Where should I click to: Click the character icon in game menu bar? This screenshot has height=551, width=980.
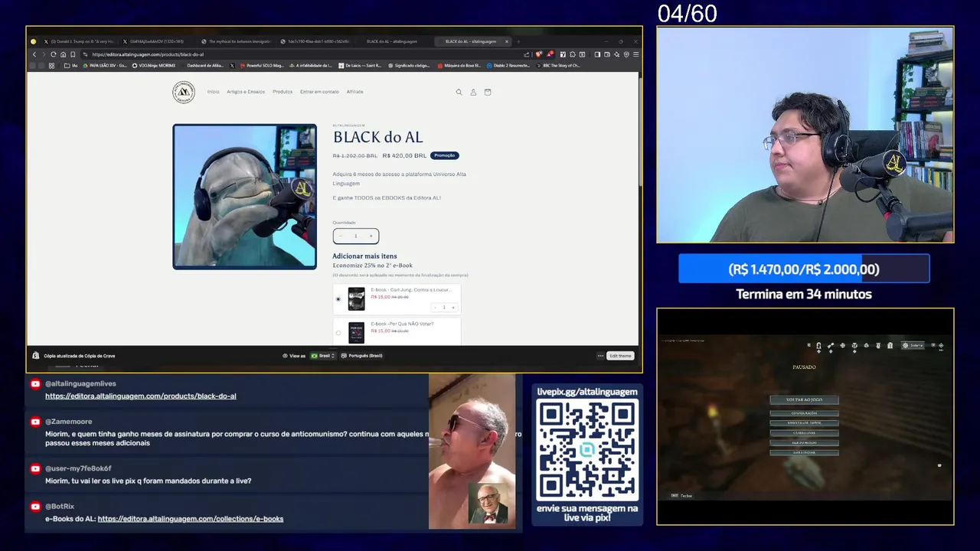pos(818,346)
